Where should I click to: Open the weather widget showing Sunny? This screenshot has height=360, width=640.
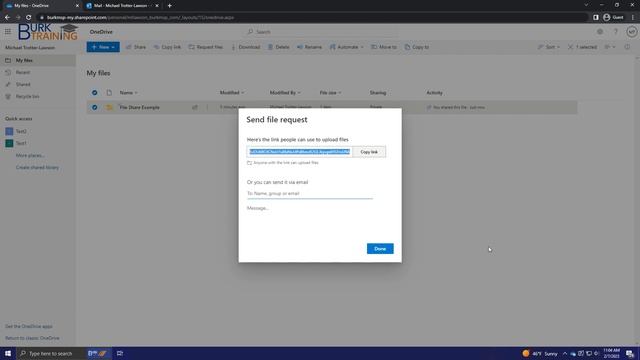click(540, 353)
